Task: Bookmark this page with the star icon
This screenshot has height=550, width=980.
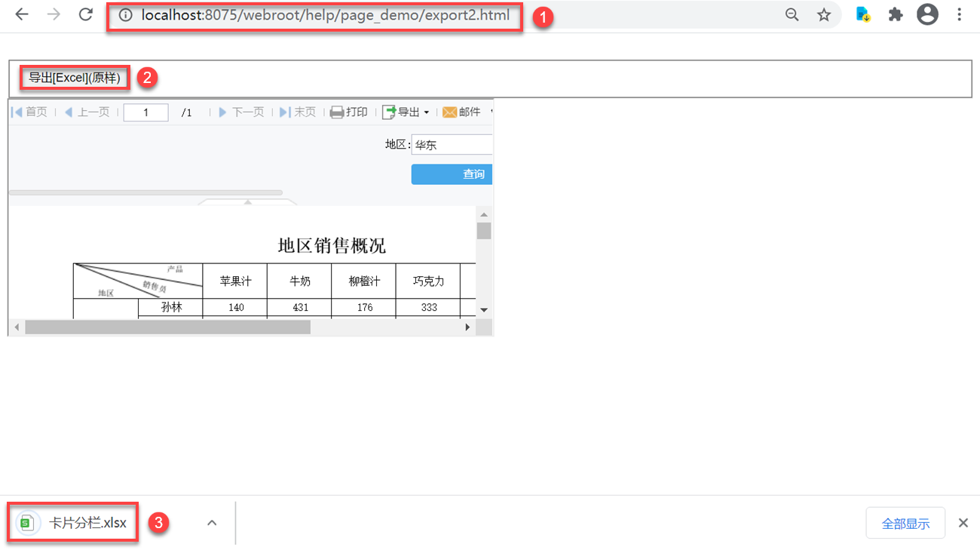Action: [824, 15]
